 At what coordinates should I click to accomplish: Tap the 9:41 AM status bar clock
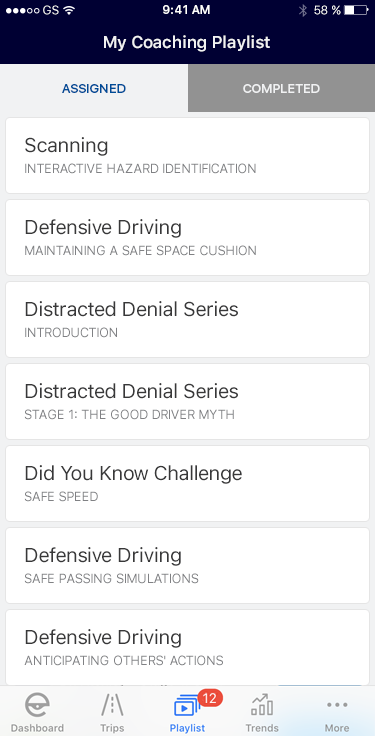click(186, 10)
